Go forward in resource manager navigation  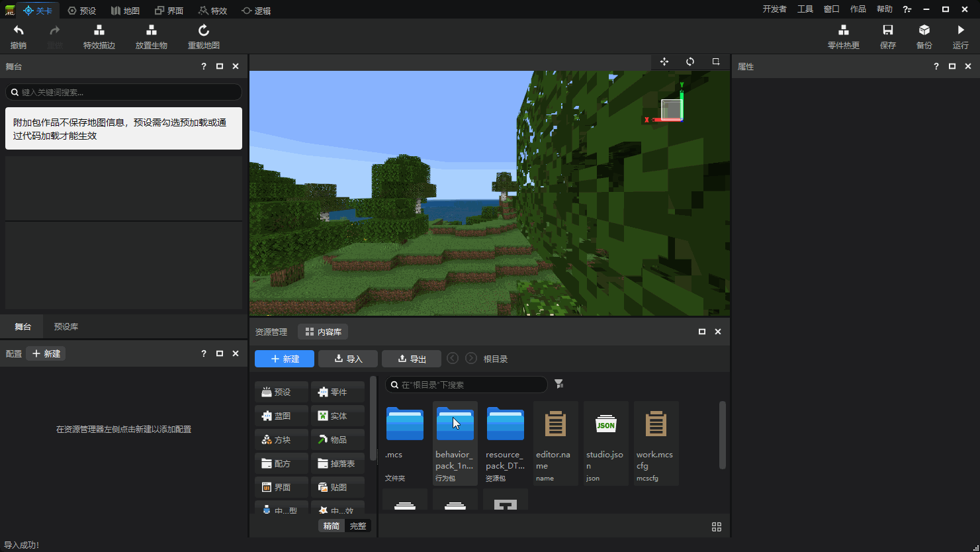(x=471, y=358)
